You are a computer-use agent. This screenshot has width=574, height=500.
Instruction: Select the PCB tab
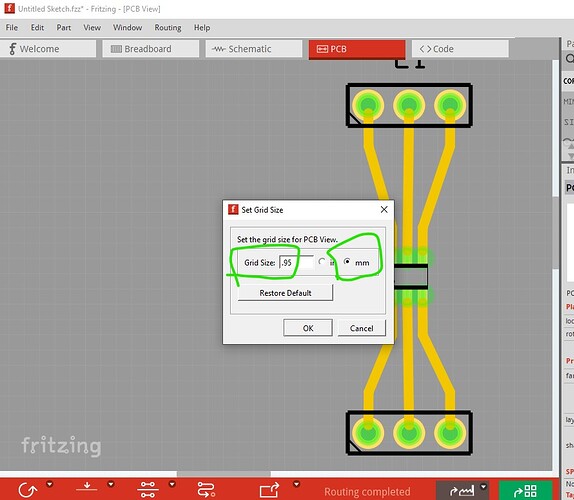click(x=357, y=49)
